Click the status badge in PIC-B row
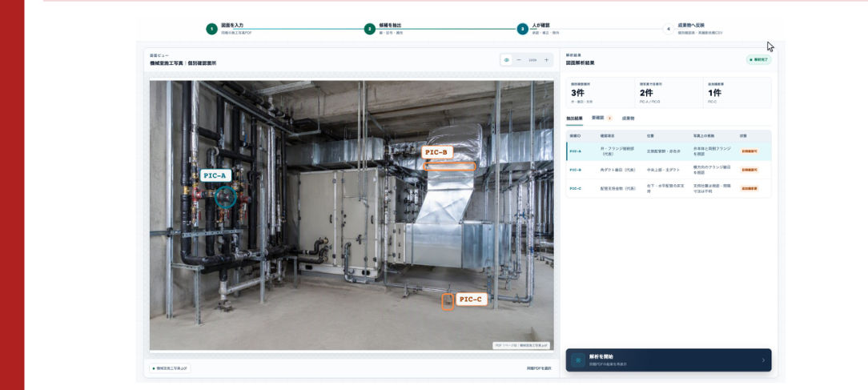 [749, 170]
